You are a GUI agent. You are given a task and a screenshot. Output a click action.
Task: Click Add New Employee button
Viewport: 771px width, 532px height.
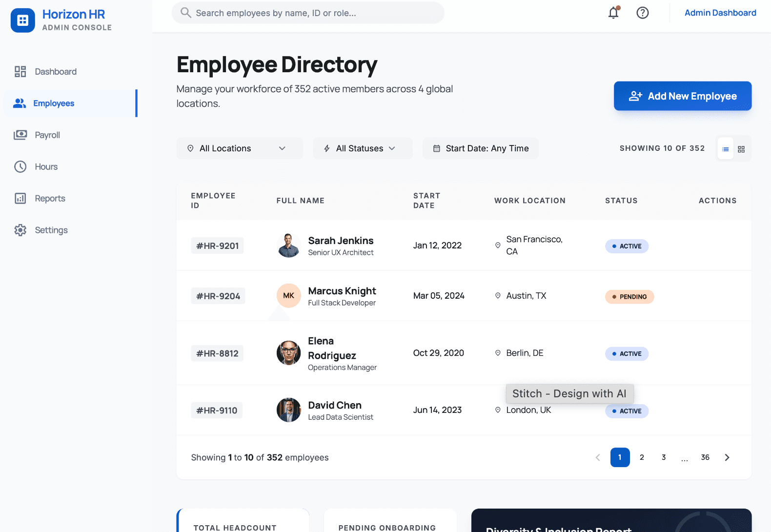[683, 96]
